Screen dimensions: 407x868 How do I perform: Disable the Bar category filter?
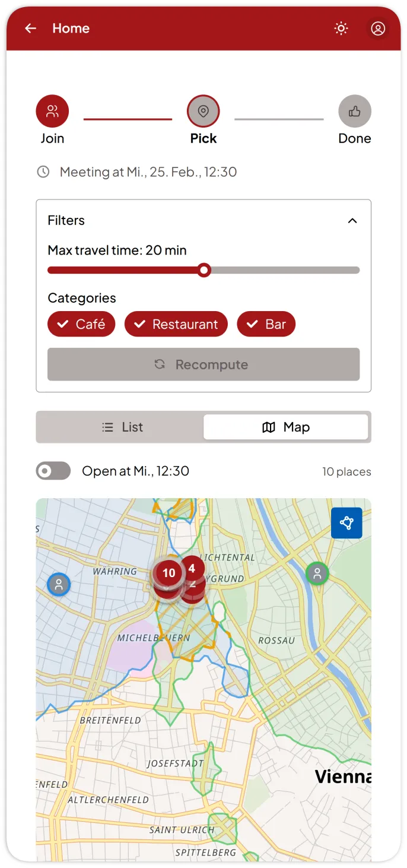coord(266,324)
